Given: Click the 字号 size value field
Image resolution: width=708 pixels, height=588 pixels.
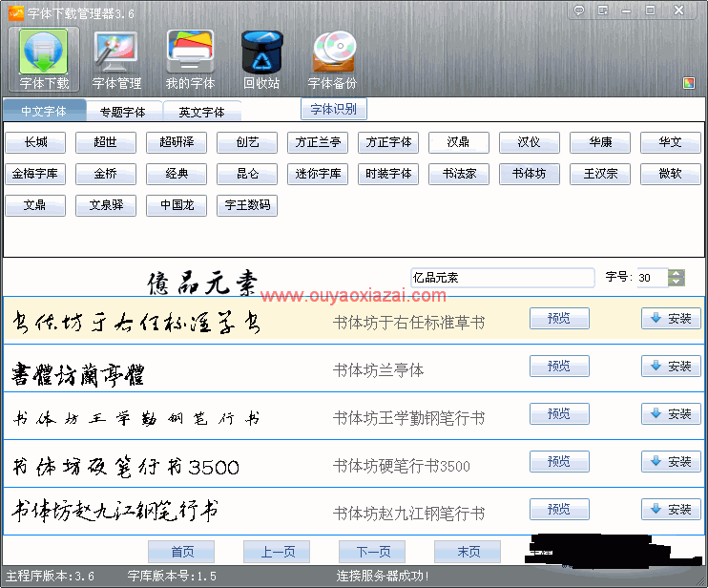Looking at the screenshot, I should (x=653, y=278).
